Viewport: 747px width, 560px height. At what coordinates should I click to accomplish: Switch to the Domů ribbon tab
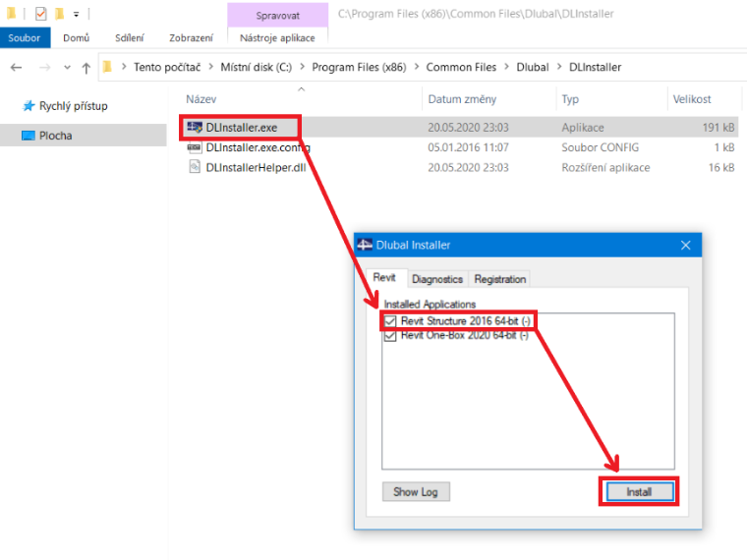tap(77, 38)
